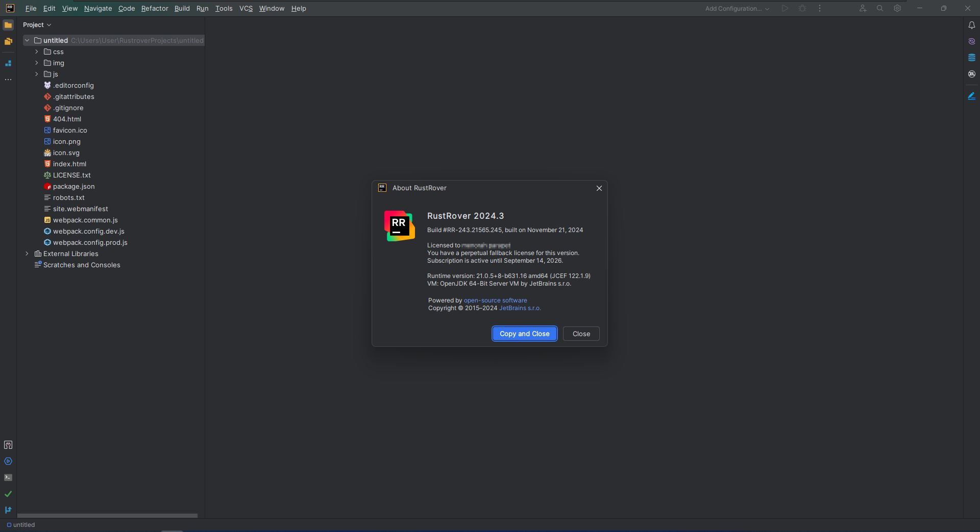The width and height of the screenshot is (980, 532).
Task: Expand the img folder
Action: coord(37,63)
